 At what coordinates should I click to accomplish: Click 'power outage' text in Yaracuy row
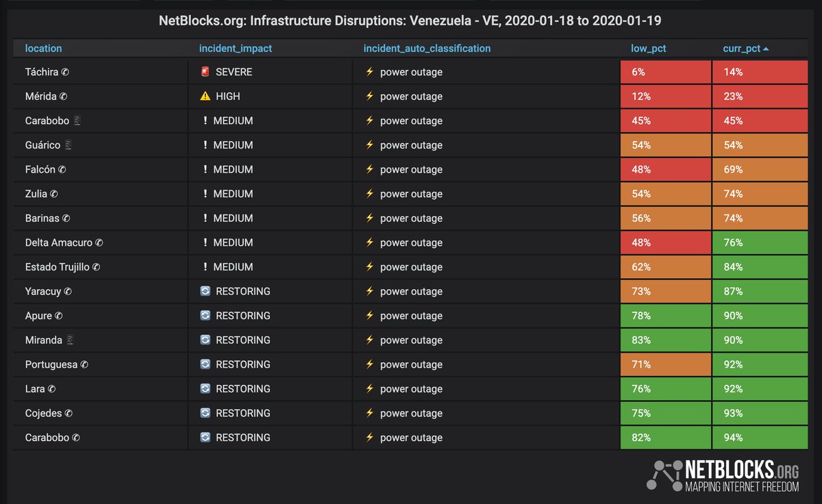click(x=411, y=291)
